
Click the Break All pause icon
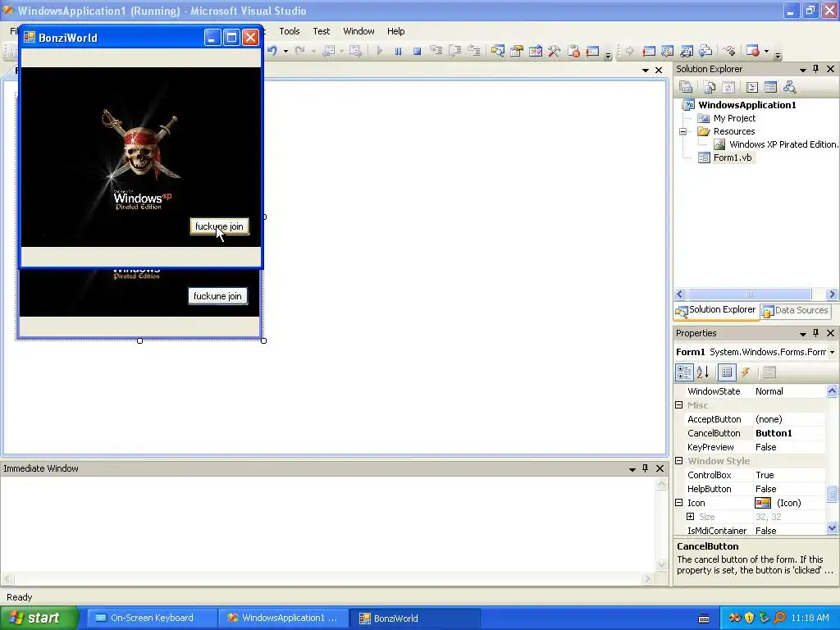tap(398, 51)
